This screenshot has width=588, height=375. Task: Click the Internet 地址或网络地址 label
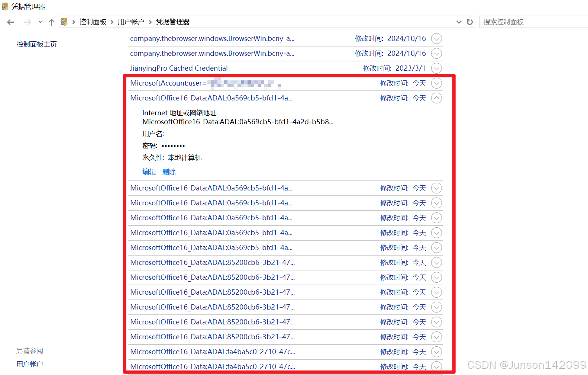click(180, 113)
